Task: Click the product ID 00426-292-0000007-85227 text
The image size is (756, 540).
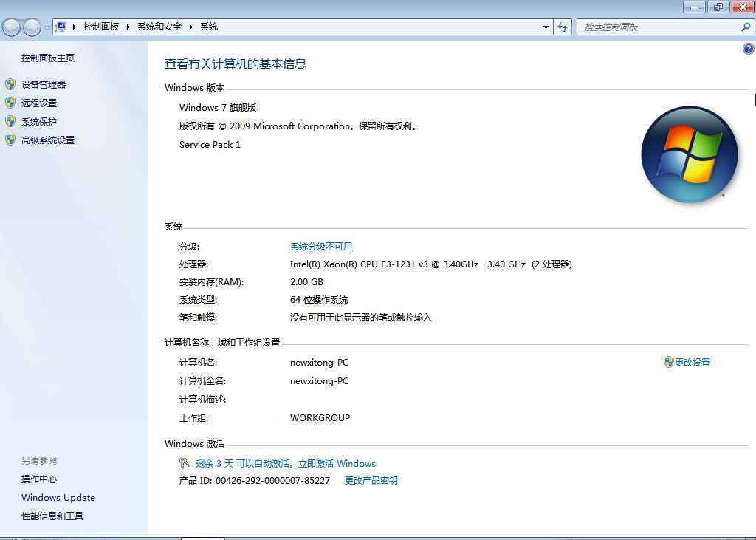Action: tap(273, 481)
